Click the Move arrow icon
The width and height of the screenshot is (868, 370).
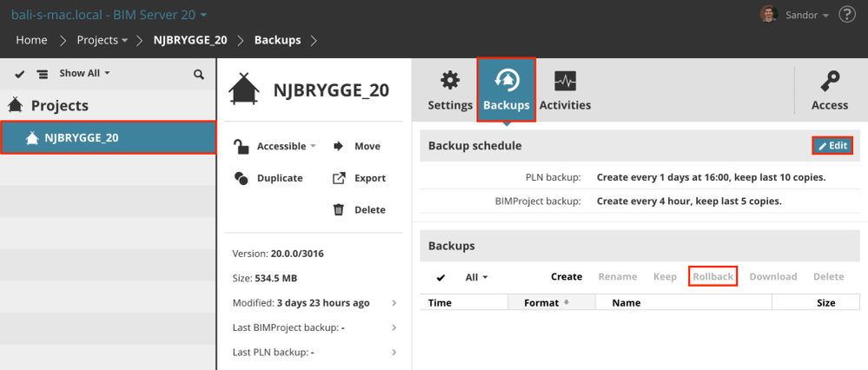(339, 146)
